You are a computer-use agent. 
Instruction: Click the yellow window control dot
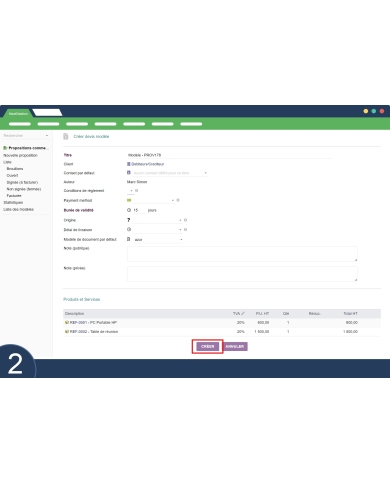[x=366, y=111]
